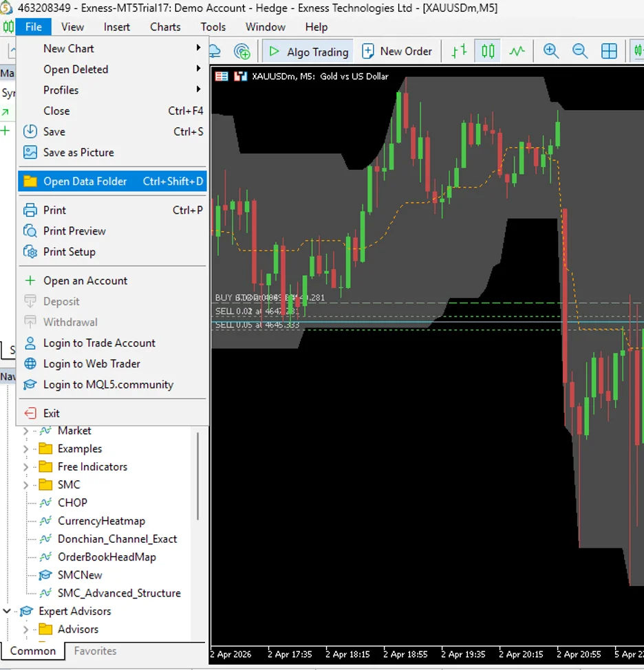Toggle candlestick chart mode button
The height and width of the screenshot is (670, 644).
coord(488,51)
